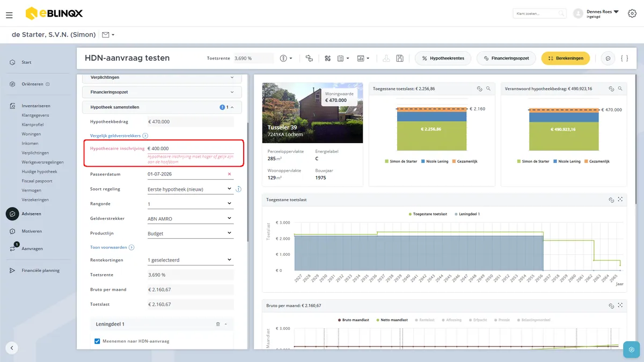Image resolution: width=644 pixels, height=362 pixels.
Task: Click link icon on Bruto per maand chart
Action: click(x=611, y=306)
